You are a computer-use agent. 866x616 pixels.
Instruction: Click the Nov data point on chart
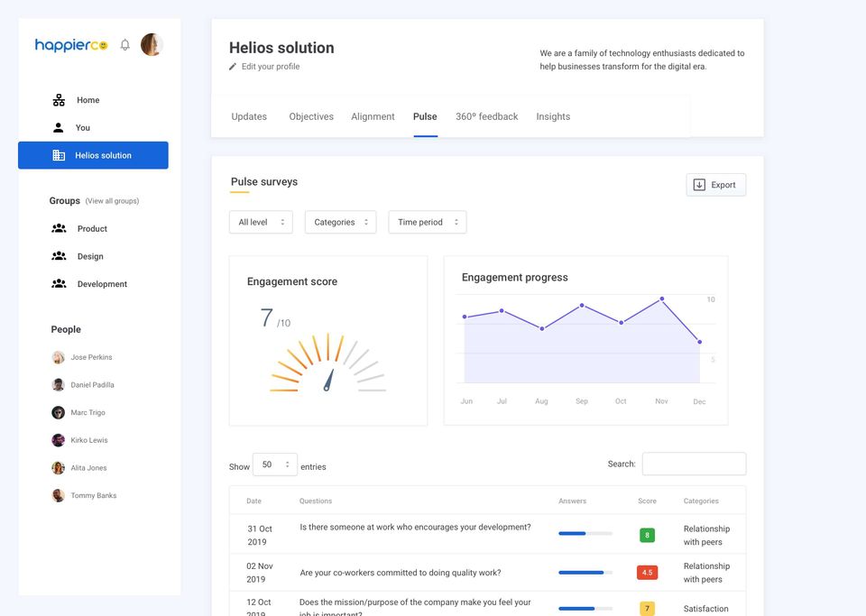(x=661, y=299)
